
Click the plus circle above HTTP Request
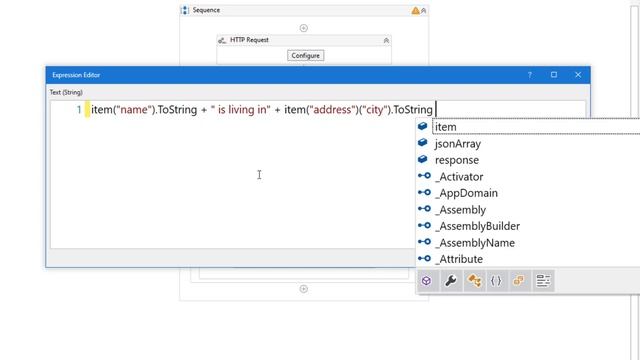(x=304, y=28)
